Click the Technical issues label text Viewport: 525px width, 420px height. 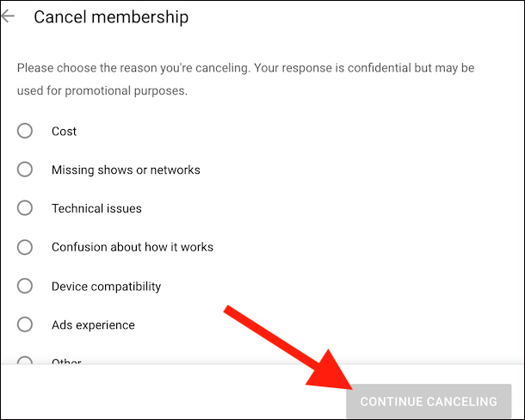[96, 209]
